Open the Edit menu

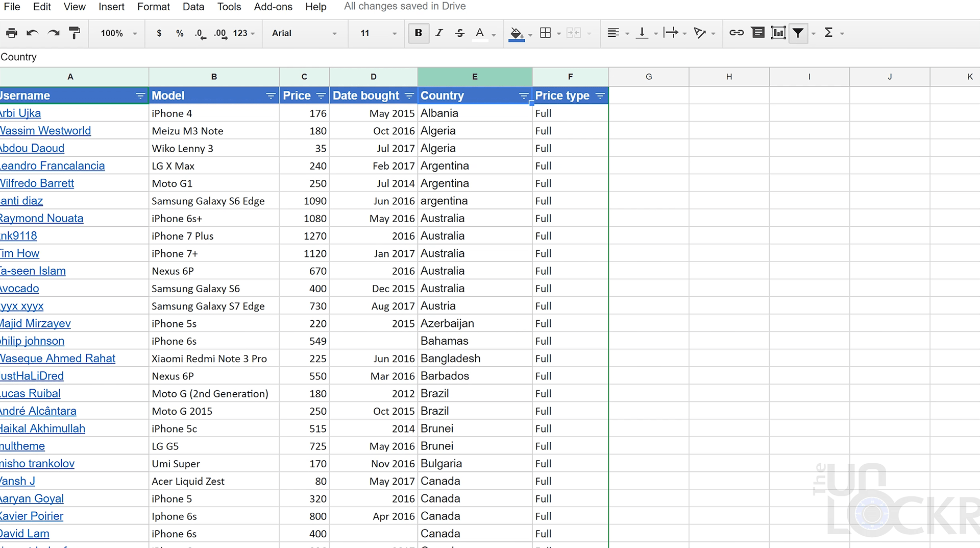pyautogui.click(x=42, y=7)
